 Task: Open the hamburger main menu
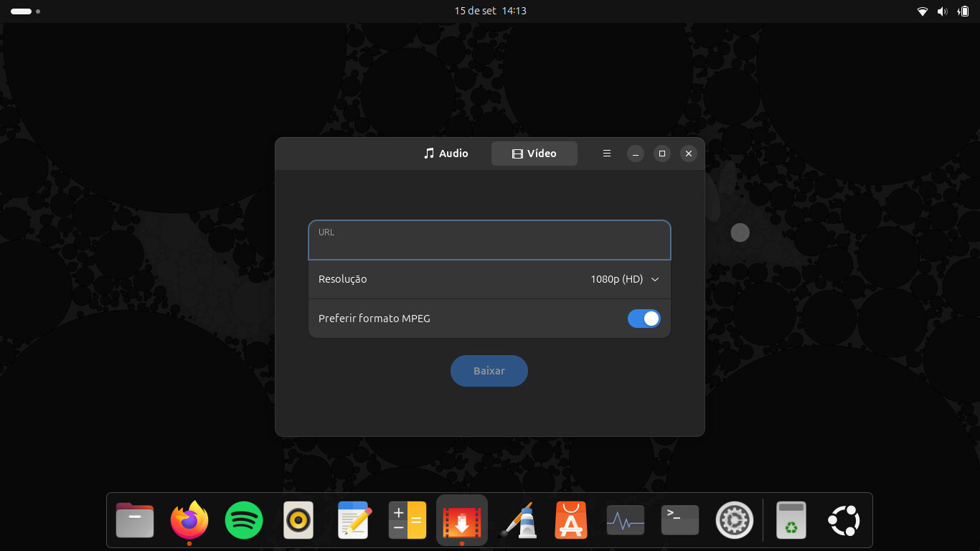click(607, 154)
